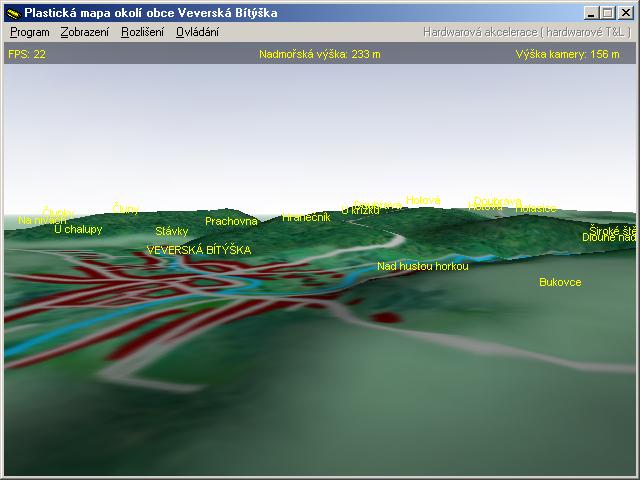Click the Nad hustou horkou label
This screenshot has height=480, width=640.
(422, 266)
